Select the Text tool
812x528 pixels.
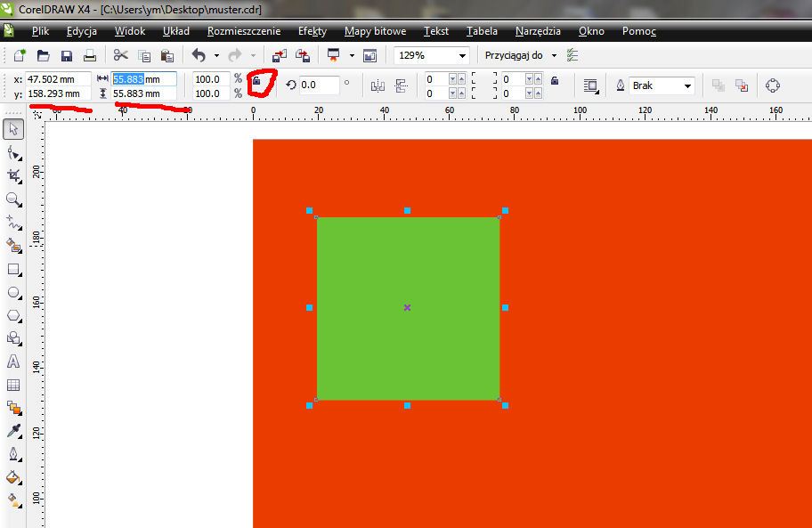[13, 361]
